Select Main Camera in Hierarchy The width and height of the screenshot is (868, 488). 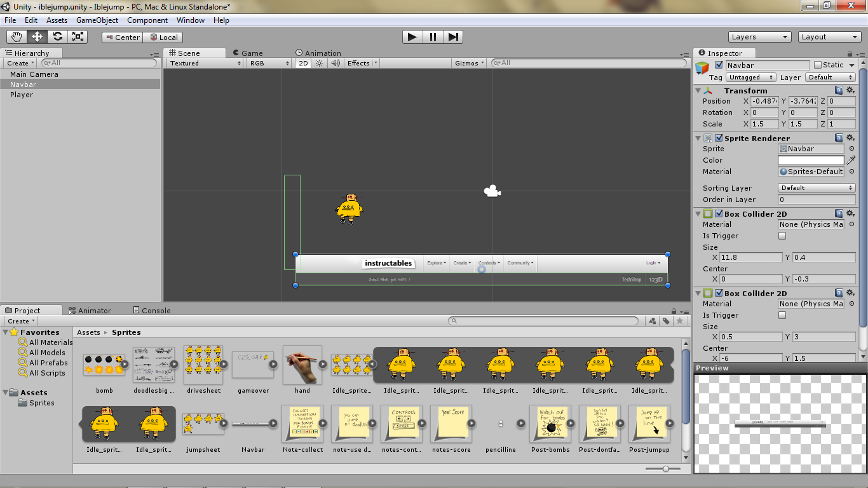(x=34, y=74)
